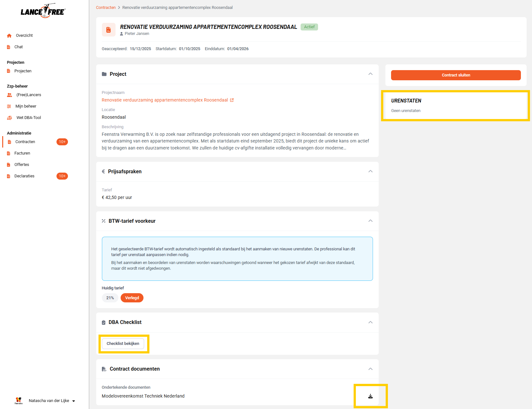Click the external link icon beside project name
Viewport: 532px width, 409px height.
click(232, 100)
